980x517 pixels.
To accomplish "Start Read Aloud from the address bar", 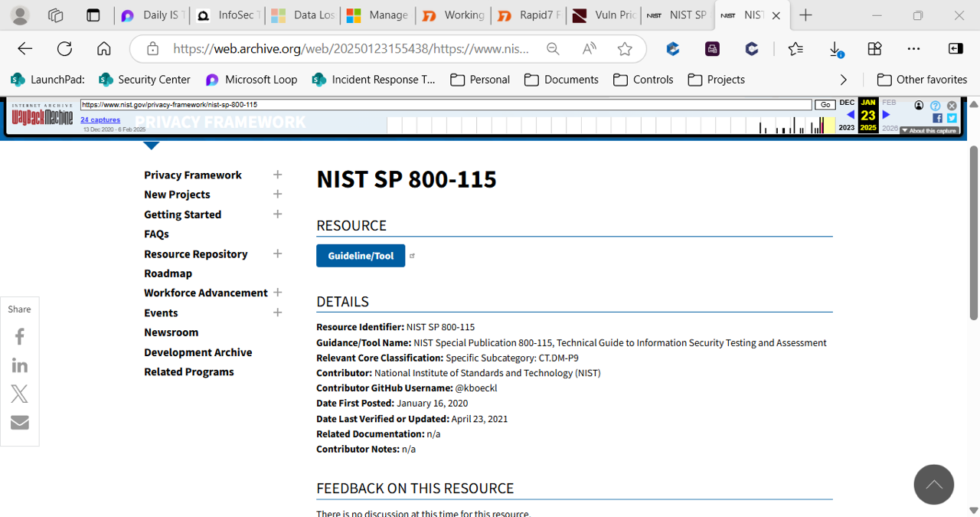I will click(x=590, y=49).
